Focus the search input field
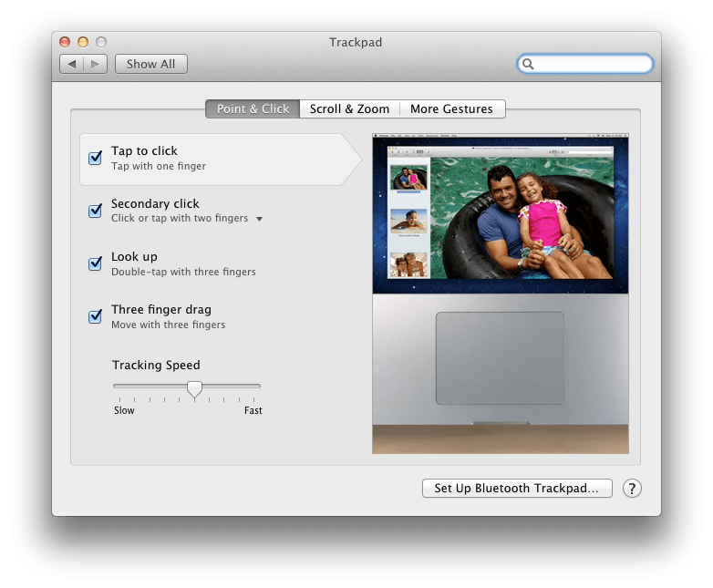 585,64
